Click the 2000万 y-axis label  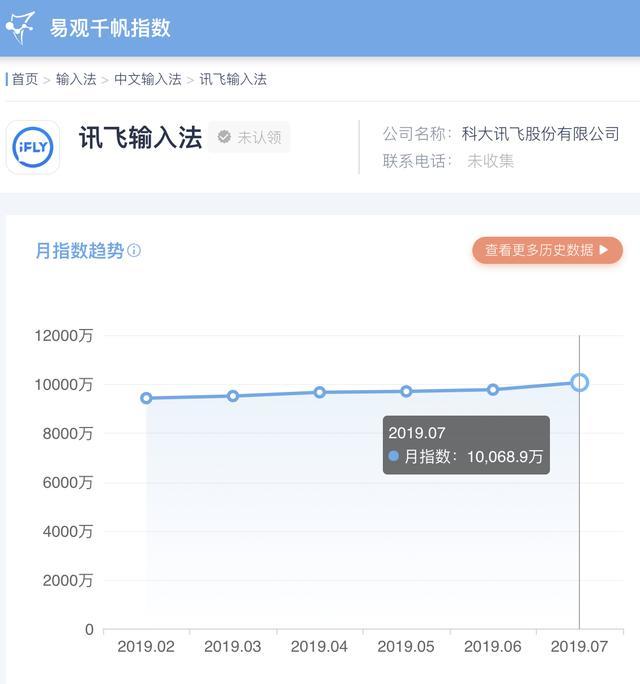pos(68,581)
